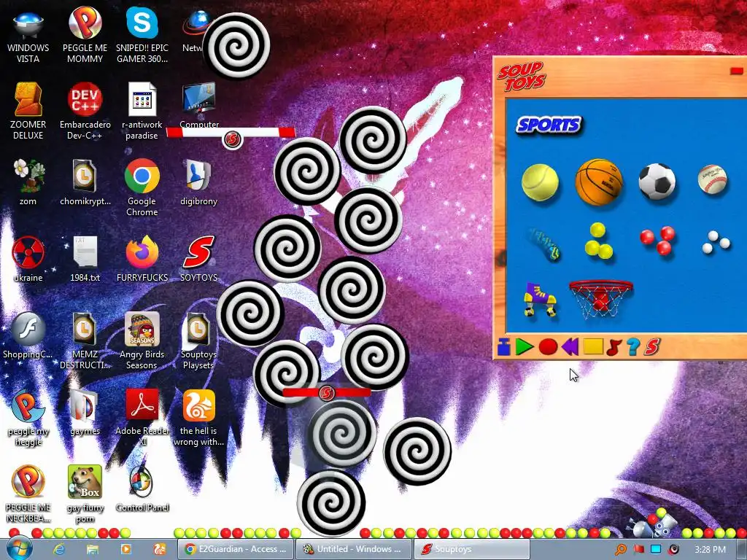Open the MEMZ DESTRUCTI... file icon
747x560 pixels.
[85, 341]
